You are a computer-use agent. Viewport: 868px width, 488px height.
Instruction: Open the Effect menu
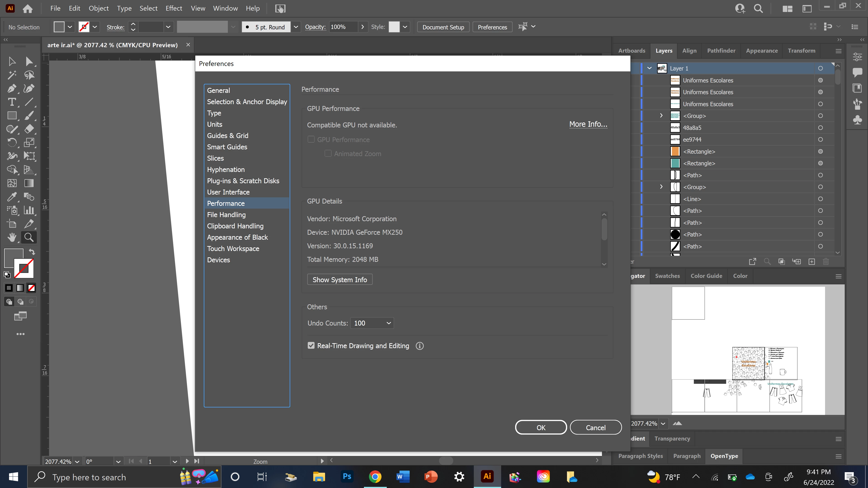pyautogui.click(x=174, y=8)
